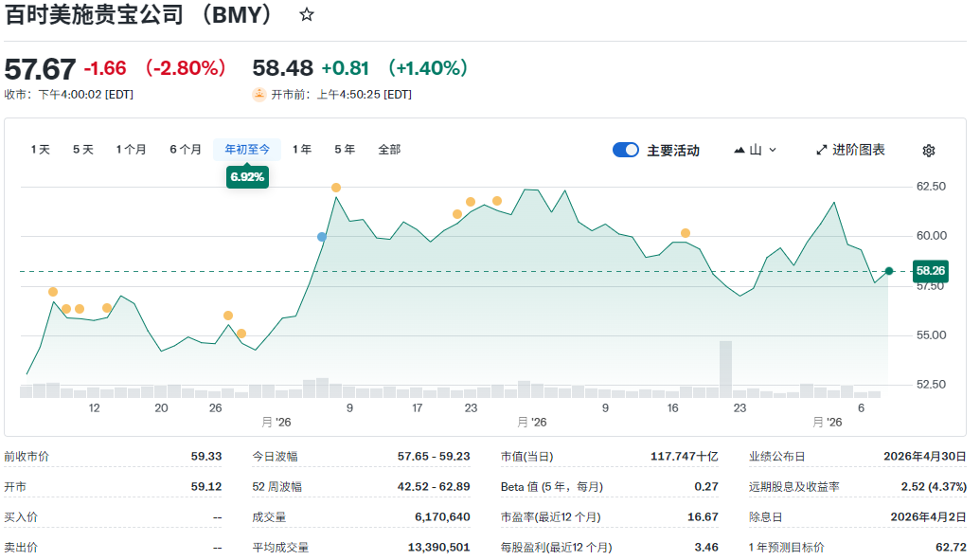Select the 6个月 chart range
This screenshot has width=980, height=560.
coord(187,150)
